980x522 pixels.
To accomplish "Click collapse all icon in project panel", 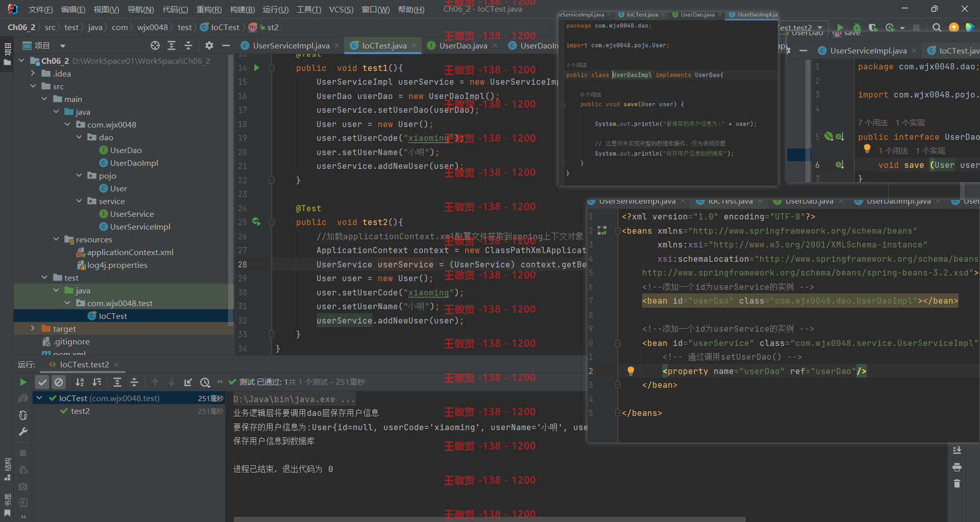I will click(188, 45).
